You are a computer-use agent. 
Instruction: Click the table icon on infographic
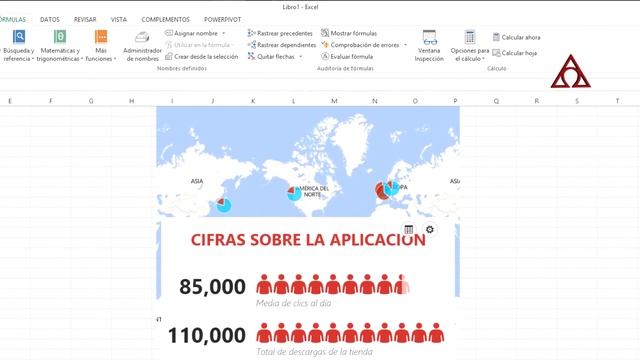tap(409, 230)
